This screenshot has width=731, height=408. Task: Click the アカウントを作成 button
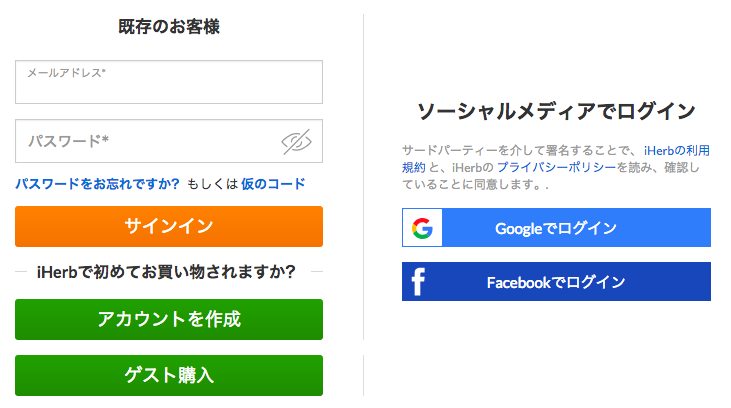(169, 319)
